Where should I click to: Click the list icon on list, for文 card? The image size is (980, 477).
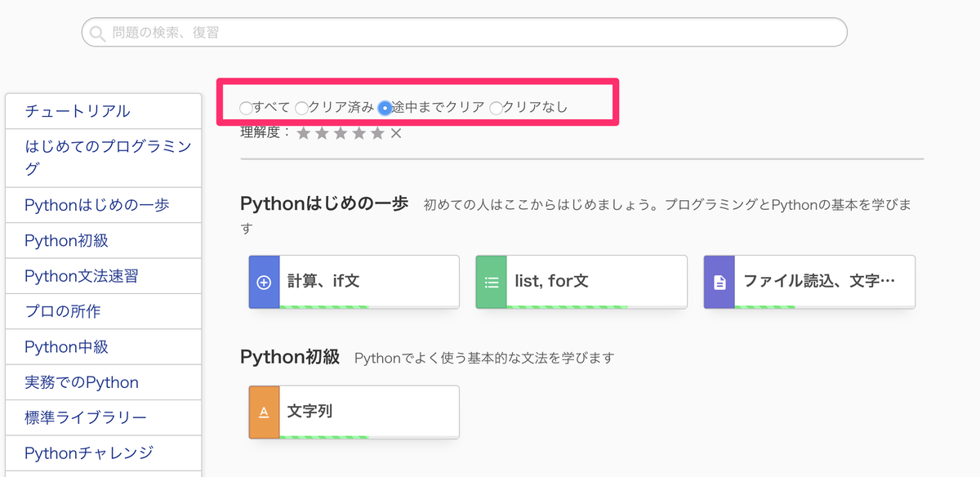pyautogui.click(x=492, y=282)
